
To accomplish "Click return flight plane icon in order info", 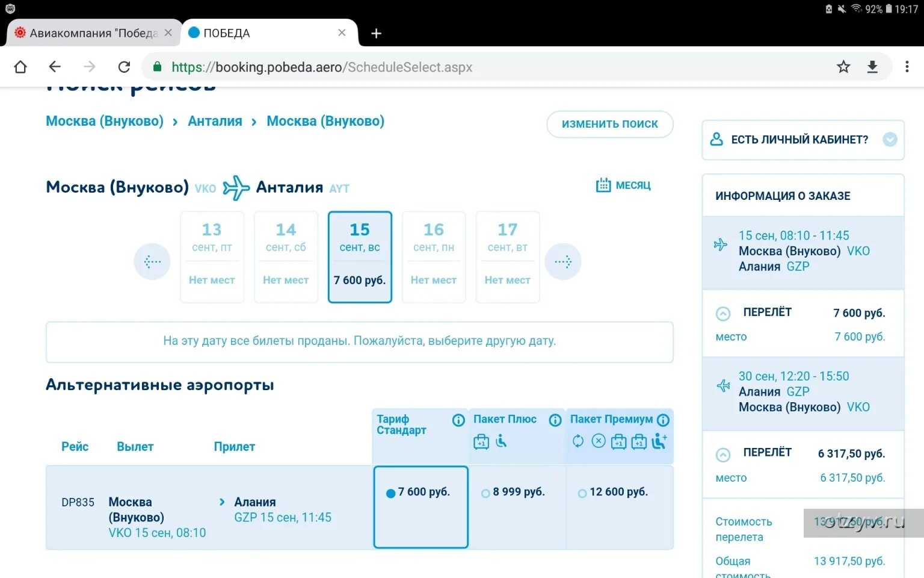I will click(x=723, y=385).
